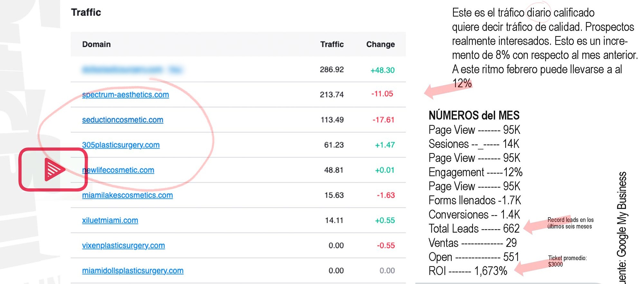Open seductioncosmetic.com link
Screen dimensions: 644x284
(122, 120)
